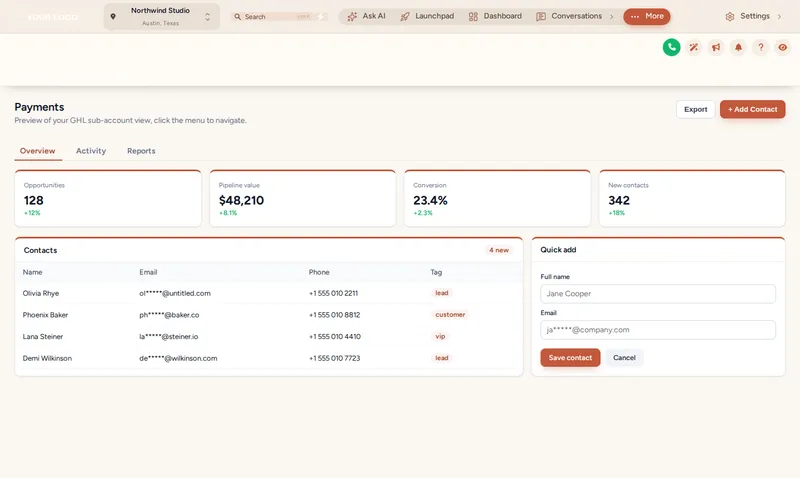This screenshot has height=478, width=800.
Task: Open the bell notifications icon
Action: [738, 47]
